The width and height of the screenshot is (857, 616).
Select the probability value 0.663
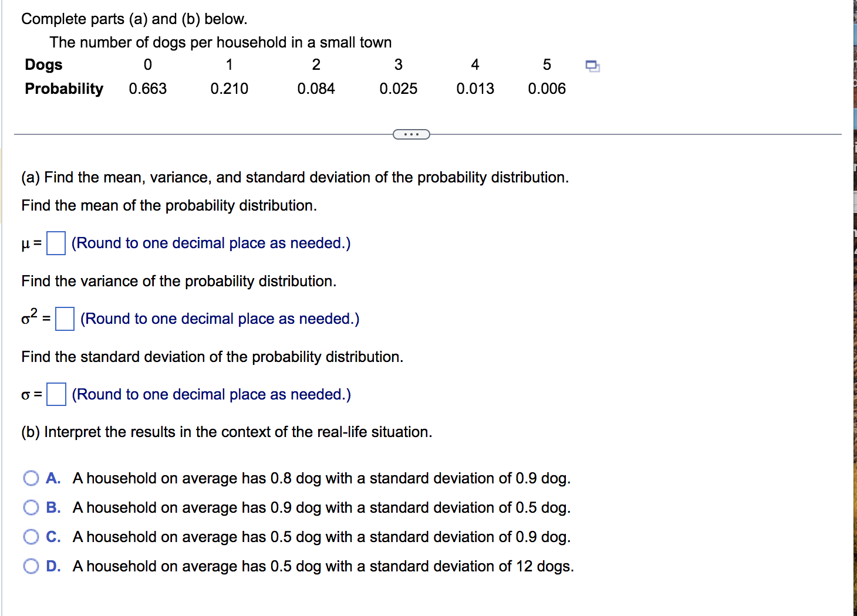click(x=147, y=89)
